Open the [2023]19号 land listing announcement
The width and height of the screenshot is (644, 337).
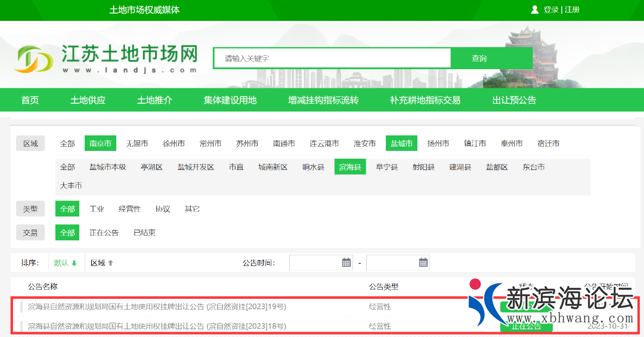[x=157, y=307]
